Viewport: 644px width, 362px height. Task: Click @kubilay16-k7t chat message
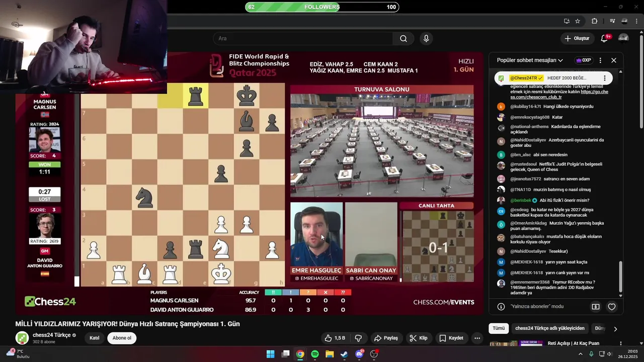(552, 107)
